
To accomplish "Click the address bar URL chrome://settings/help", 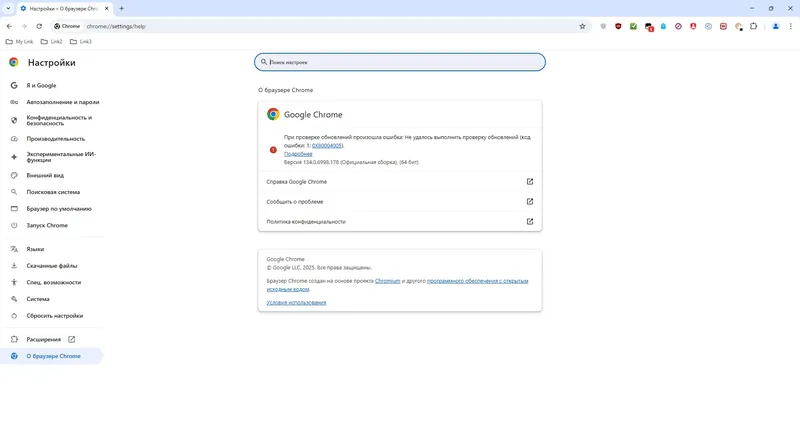I will pos(116,27).
